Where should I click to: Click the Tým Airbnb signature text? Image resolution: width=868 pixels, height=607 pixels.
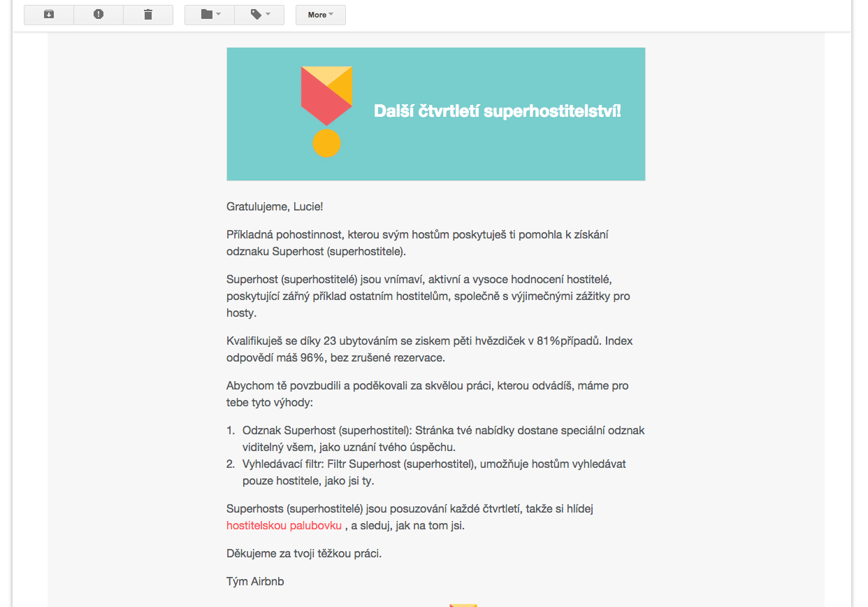(255, 582)
